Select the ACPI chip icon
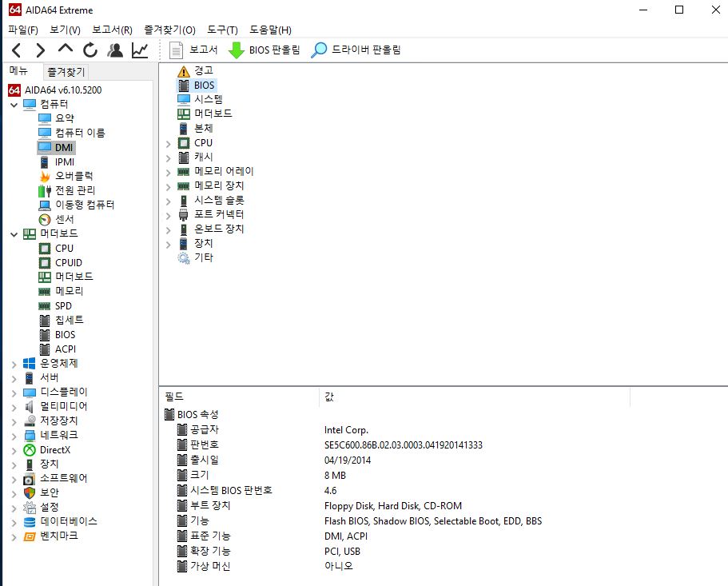Screen dimensions: 728x586 click(45, 349)
